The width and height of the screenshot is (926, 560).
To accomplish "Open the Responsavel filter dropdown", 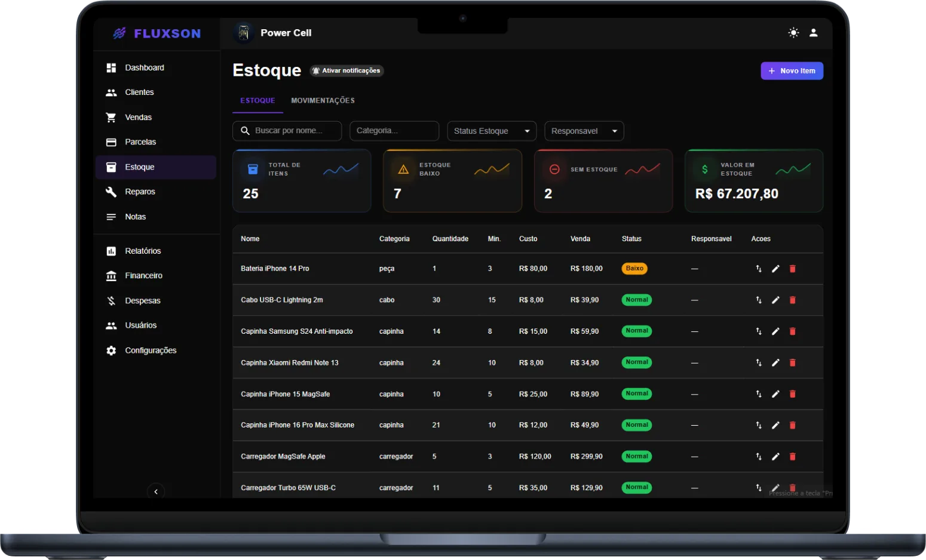I will (584, 131).
